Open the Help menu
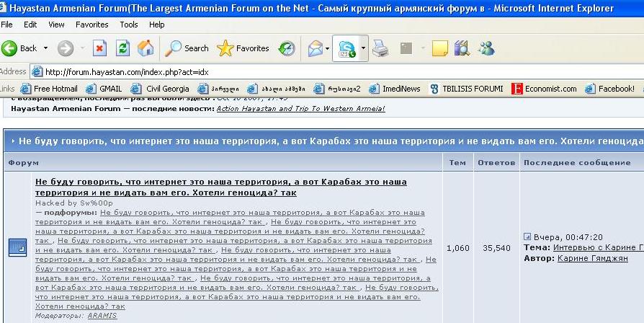The image size is (644, 323). click(x=157, y=25)
